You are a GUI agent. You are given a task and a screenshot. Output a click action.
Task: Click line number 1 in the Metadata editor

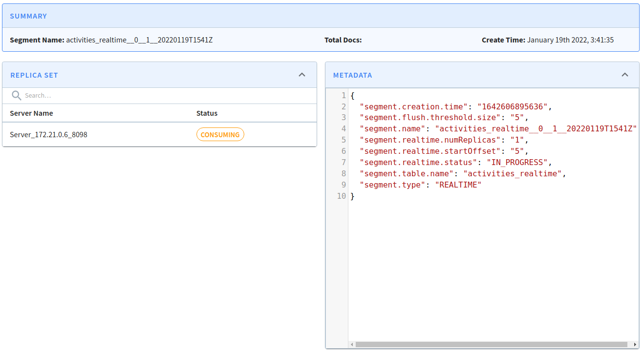click(343, 95)
